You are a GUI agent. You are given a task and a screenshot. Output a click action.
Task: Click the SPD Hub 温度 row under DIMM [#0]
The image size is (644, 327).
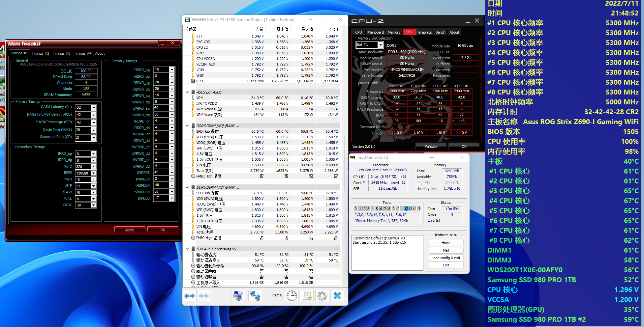pos(262,131)
